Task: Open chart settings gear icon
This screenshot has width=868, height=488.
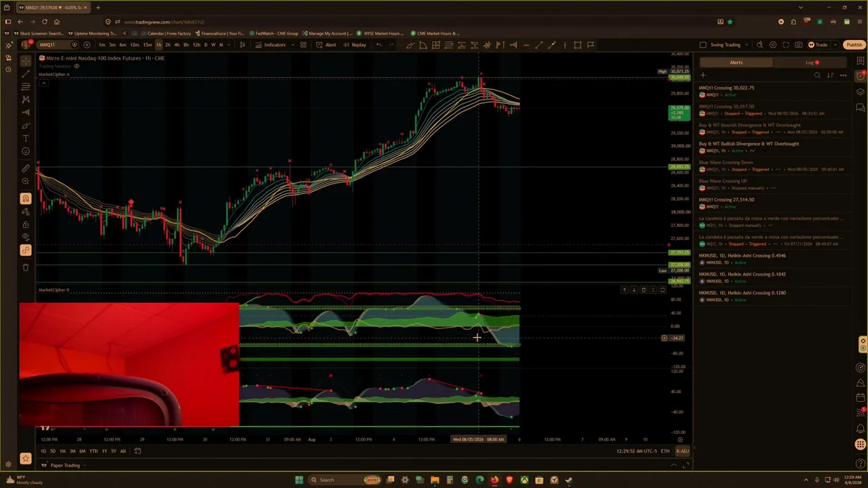Action: pyautogui.click(x=772, y=45)
